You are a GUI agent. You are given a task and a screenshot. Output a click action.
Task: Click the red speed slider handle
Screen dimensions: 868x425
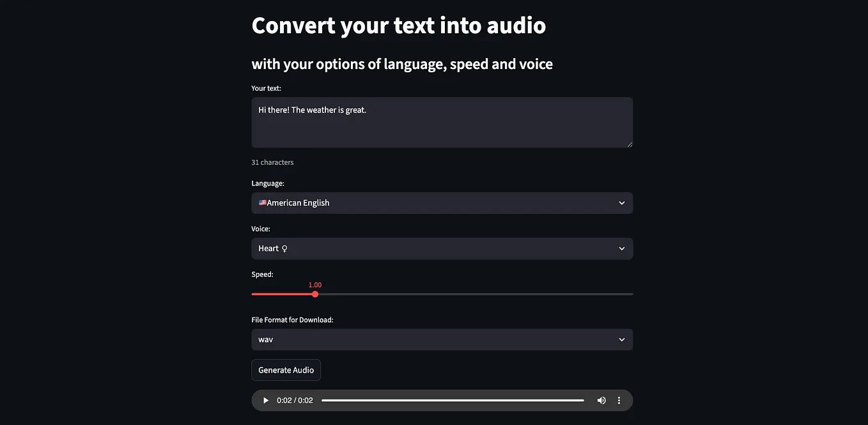(314, 294)
